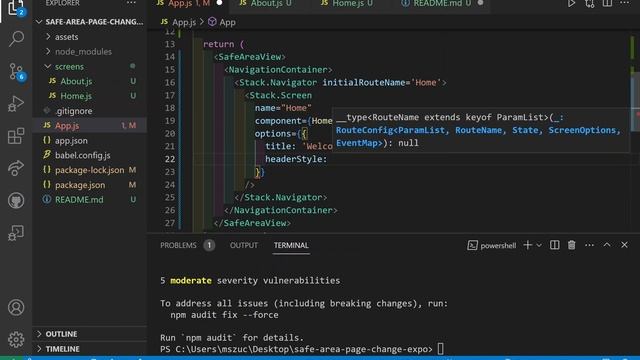Switch to the README.md editor tab
Screen dimensions: 640x360
click(x=441, y=4)
